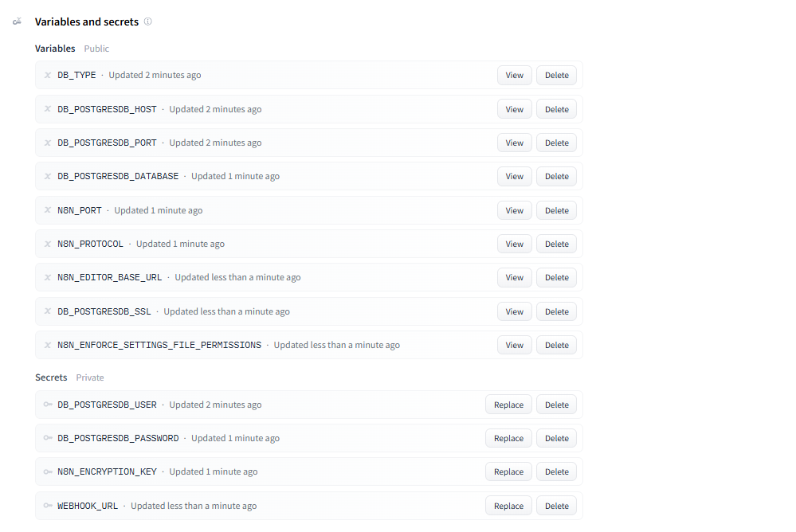The width and height of the screenshot is (796, 532).
Task: Delete the DB_POSTGRESDB_HOST variable
Action: [556, 109]
